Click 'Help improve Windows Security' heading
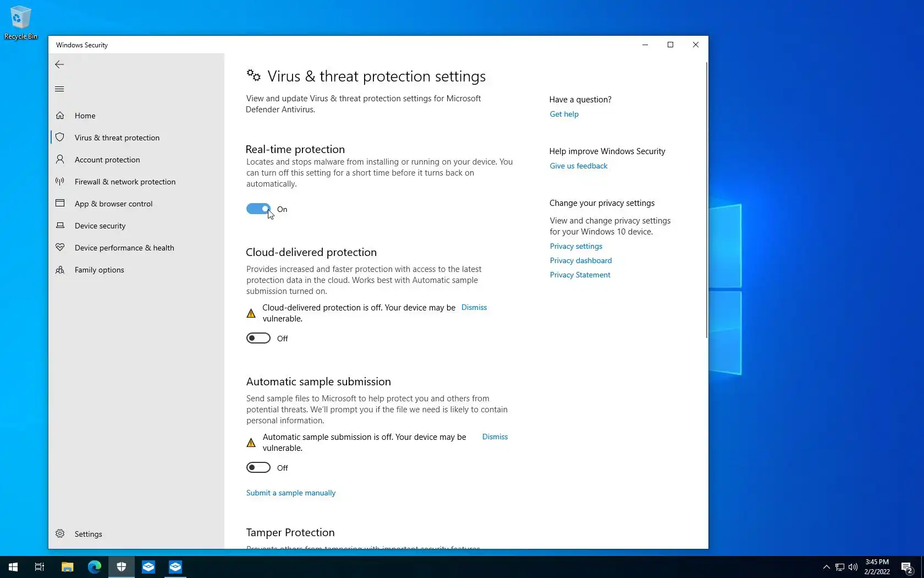The width and height of the screenshot is (924, 578). pos(607,151)
